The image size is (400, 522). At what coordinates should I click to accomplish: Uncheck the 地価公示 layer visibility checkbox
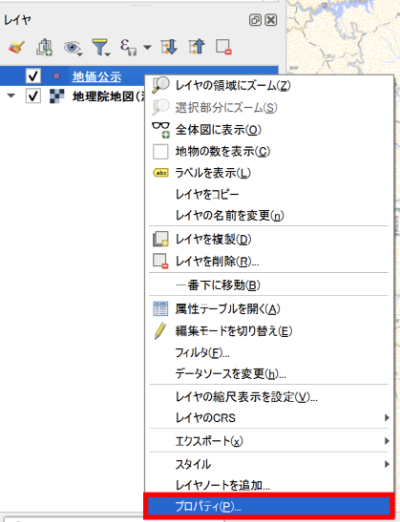point(33,76)
